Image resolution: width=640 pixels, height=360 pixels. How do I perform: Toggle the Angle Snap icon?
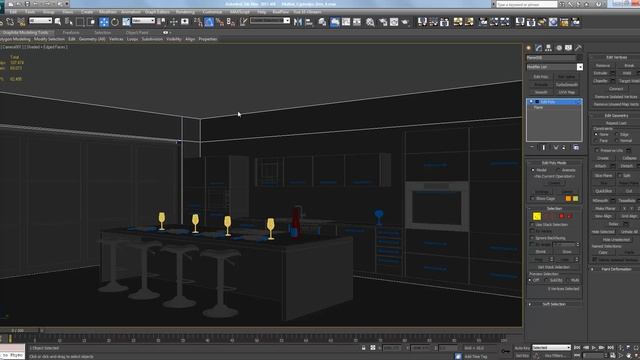[x=209, y=22]
